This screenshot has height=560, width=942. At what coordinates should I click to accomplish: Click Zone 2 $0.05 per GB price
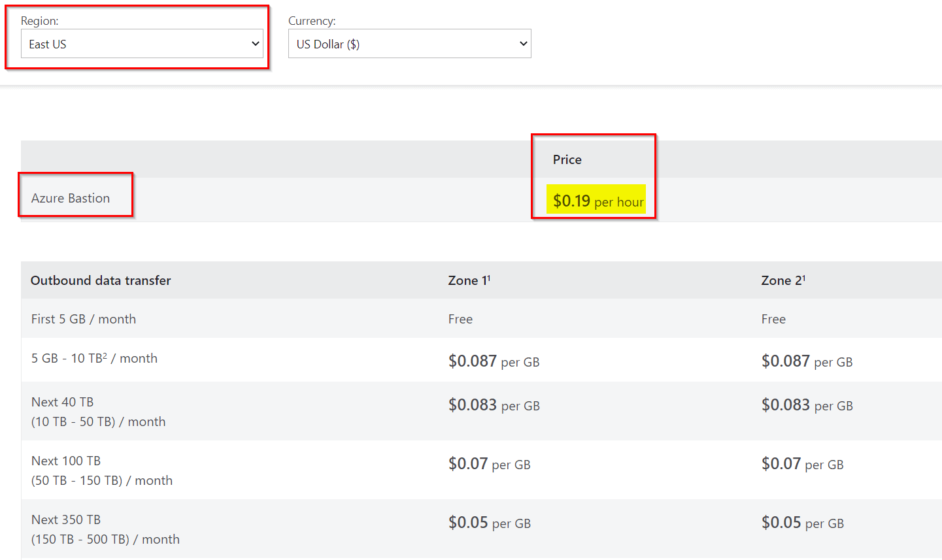(802, 523)
